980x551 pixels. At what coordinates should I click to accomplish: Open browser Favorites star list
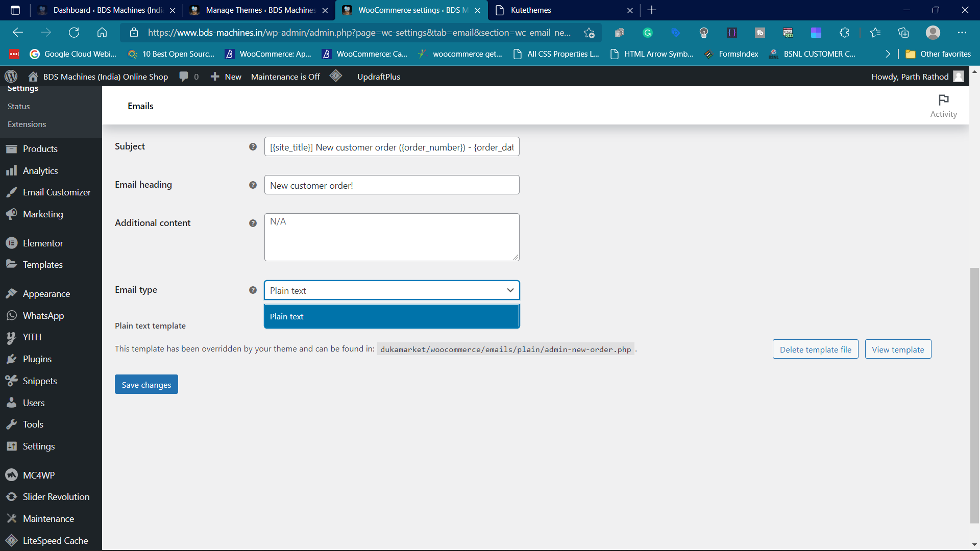tap(875, 33)
